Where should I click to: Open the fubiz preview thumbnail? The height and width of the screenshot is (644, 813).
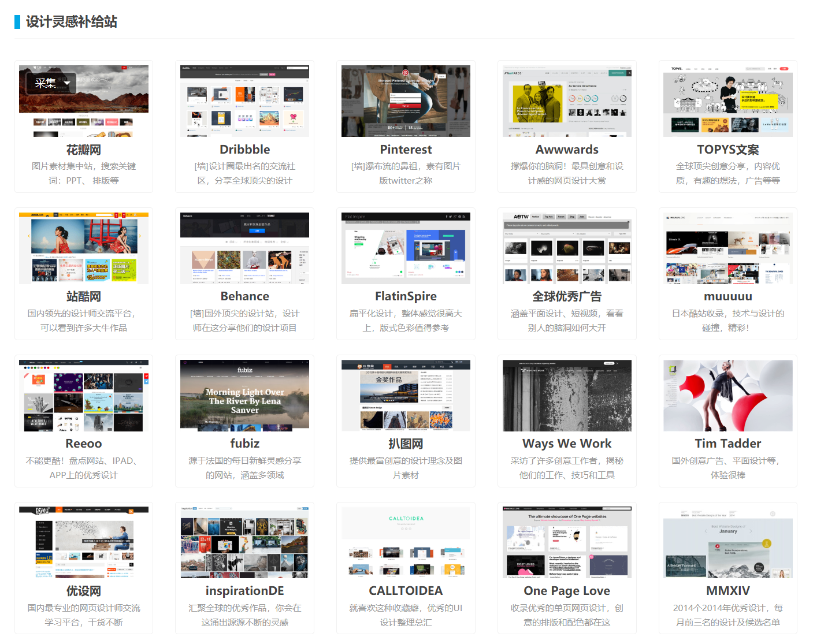(244, 396)
